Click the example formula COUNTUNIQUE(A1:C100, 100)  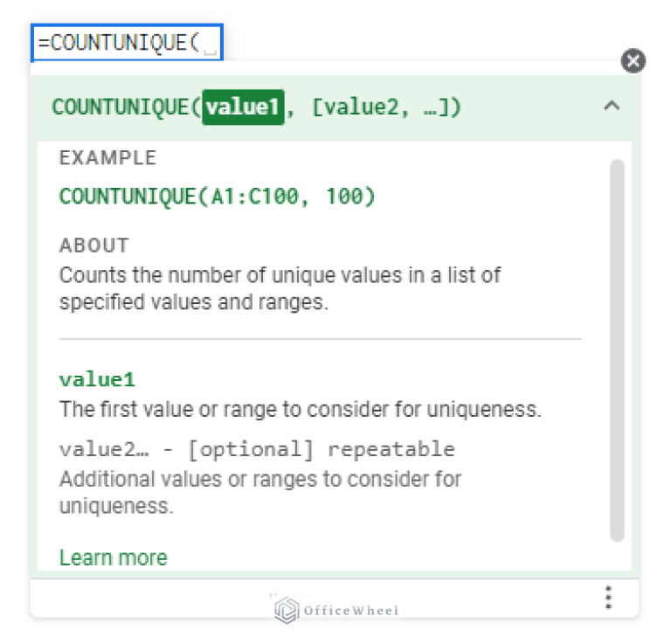pyautogui.click(x=217, y=197)
